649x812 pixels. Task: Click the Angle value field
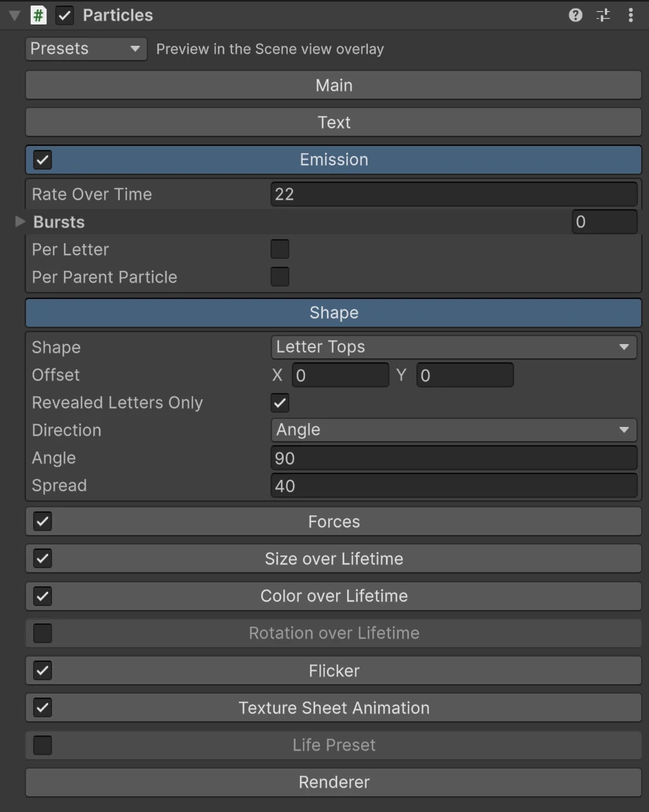pos(454,458)
